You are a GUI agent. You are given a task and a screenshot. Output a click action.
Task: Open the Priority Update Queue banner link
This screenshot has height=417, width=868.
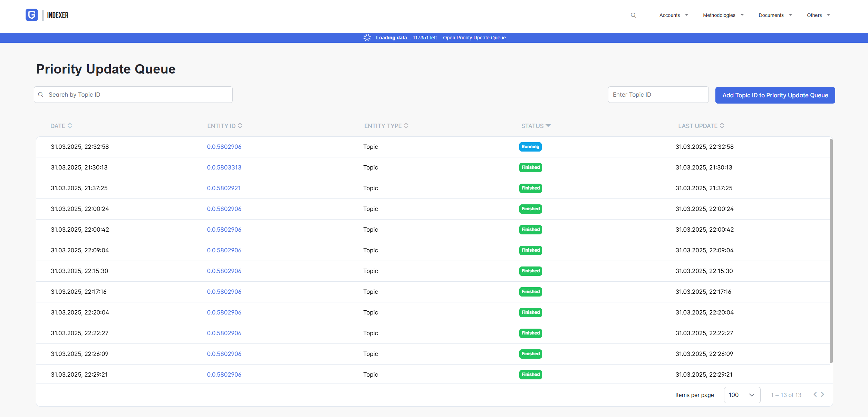point(474,38)
